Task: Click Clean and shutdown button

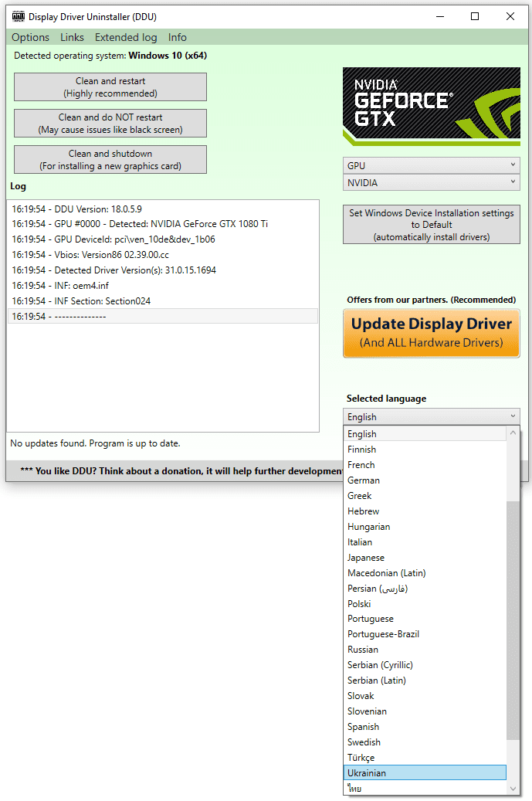Action: [110, 159]
